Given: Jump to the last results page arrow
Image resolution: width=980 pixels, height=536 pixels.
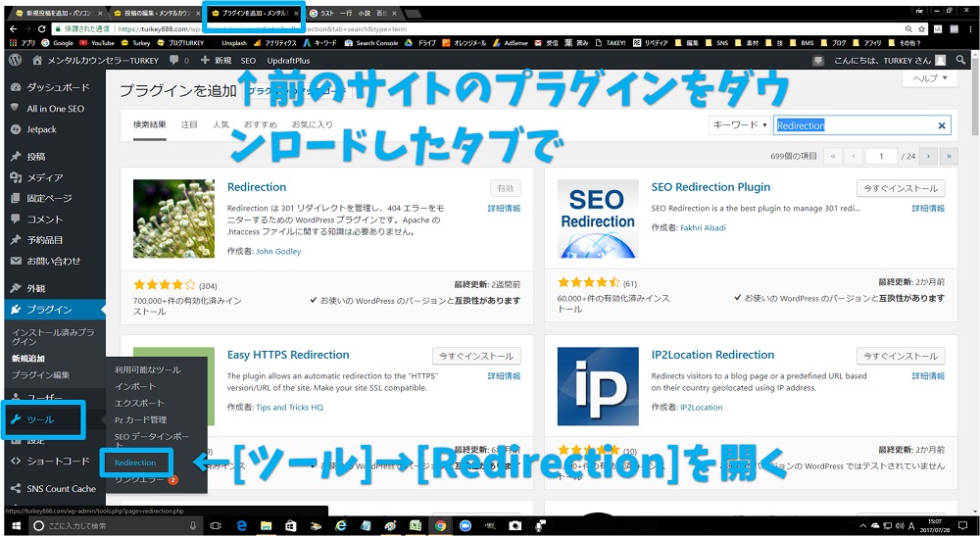Looking at the screenshot, I should point(949,156).
